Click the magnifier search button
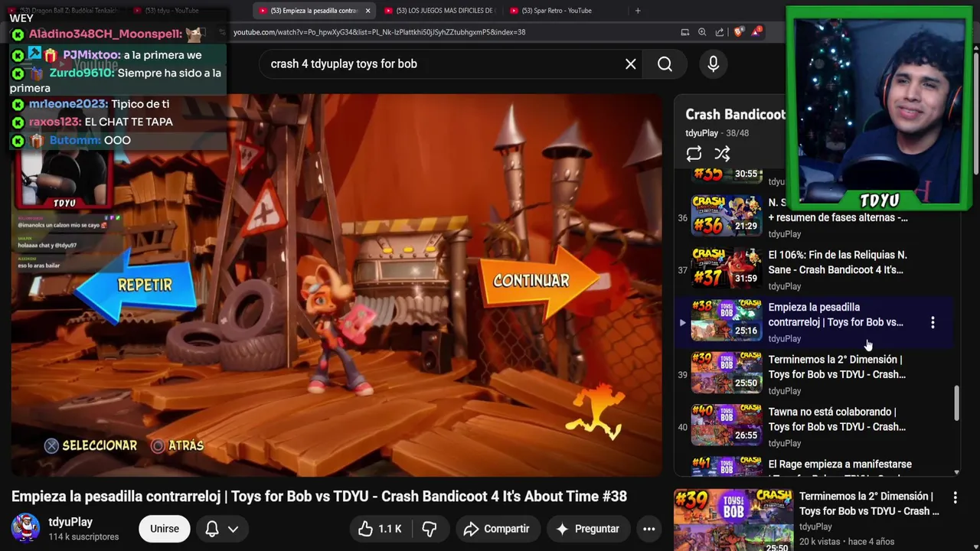The height and width of the screenshot is (551, 980). [665, 64]
